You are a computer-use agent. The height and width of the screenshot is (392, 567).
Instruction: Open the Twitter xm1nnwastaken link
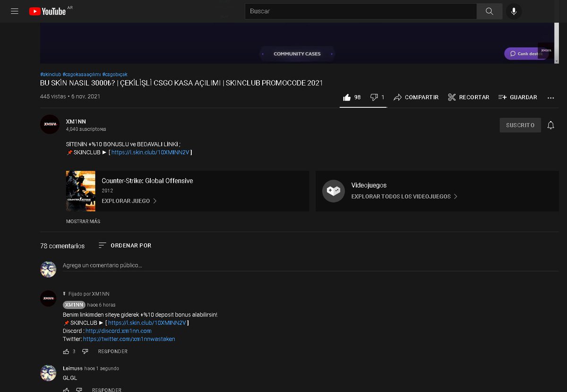pos(129,339)
